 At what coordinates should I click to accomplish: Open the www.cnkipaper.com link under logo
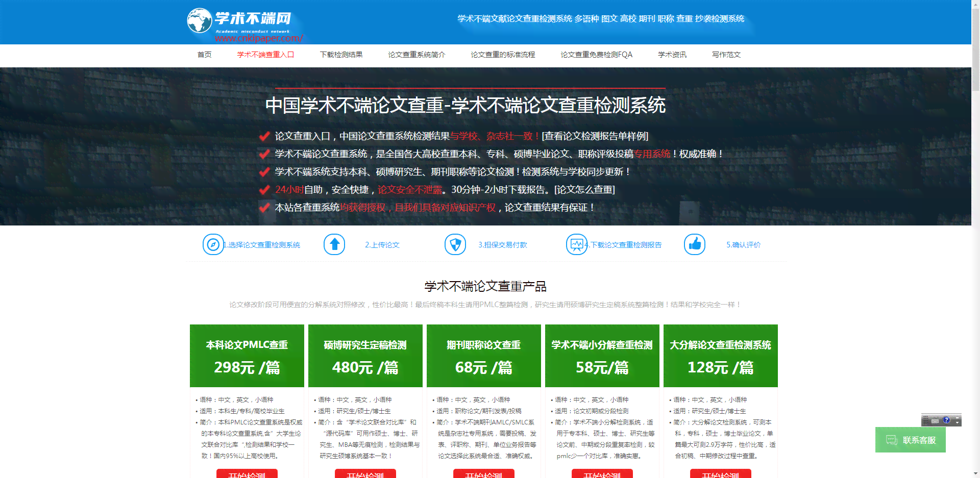pyautogui.click(x=259, y=38)
